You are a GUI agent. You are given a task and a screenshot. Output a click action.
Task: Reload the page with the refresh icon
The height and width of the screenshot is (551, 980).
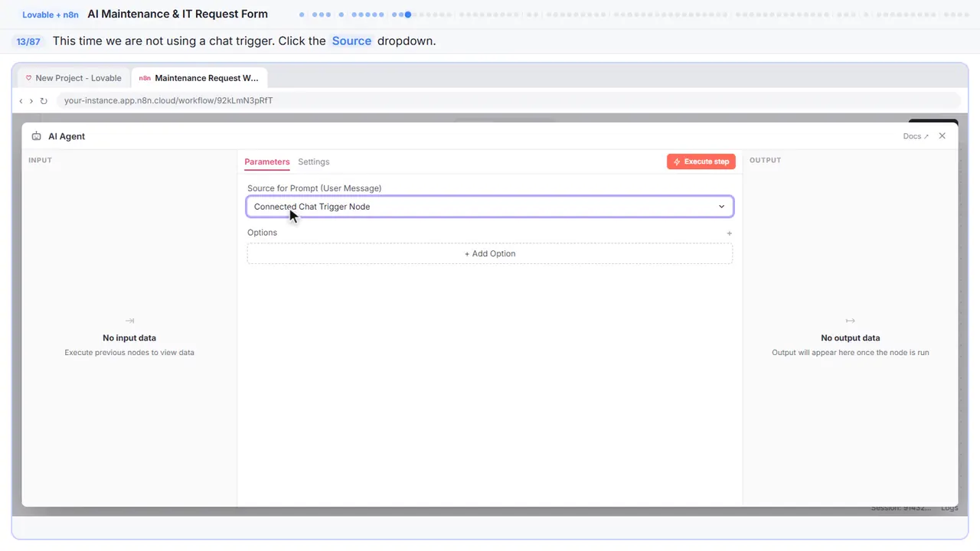(x=44, y=100)
